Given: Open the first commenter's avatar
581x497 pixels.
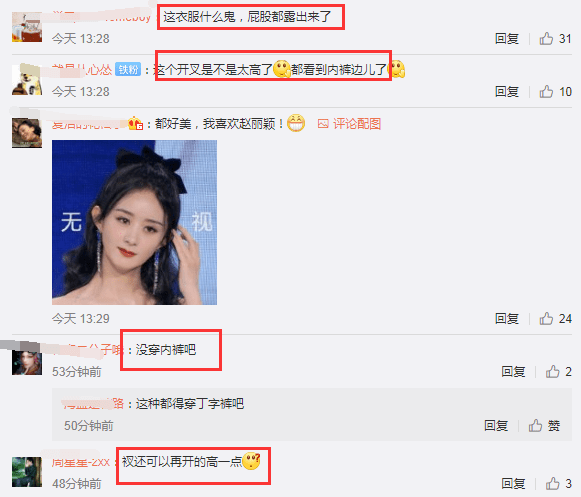Looking at the screenshot, I should (x=27, y=27).
